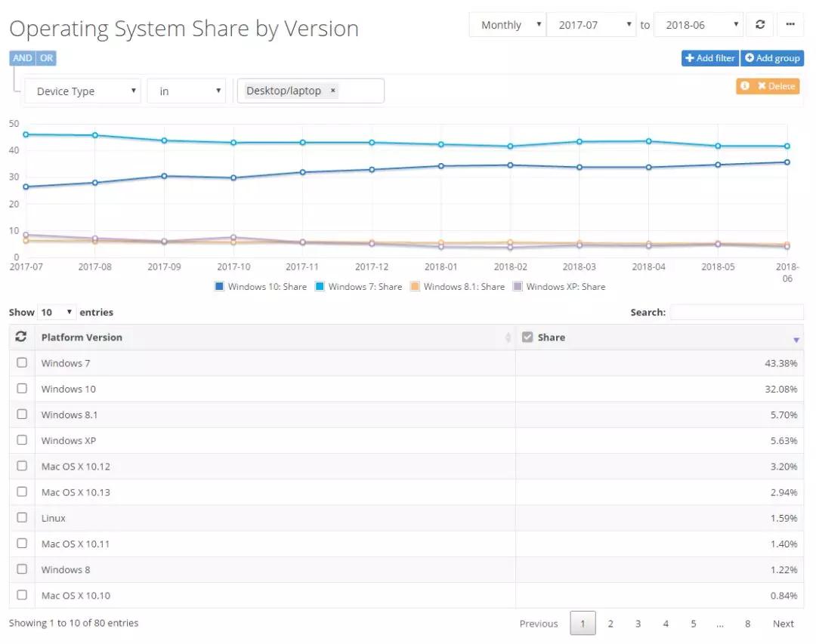Check the Mac OS X 10.12 checkbox
This screenshot has width=816, height=644.
tap(22, 466)
